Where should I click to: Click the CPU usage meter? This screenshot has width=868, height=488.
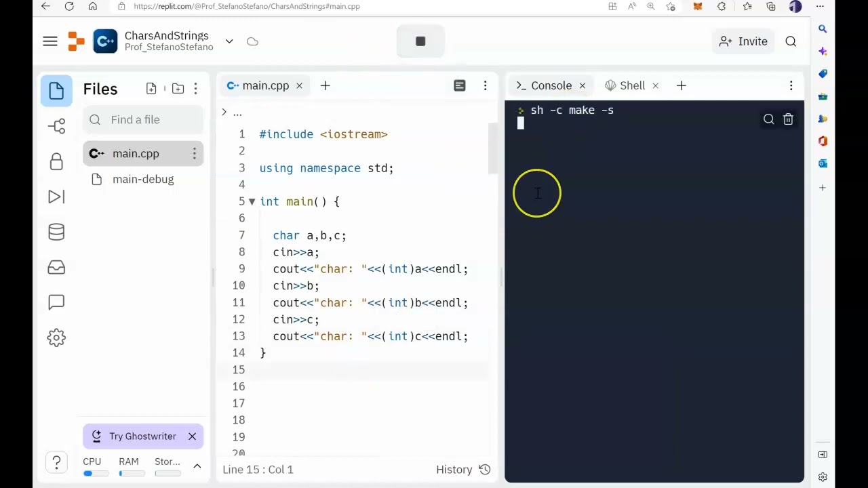pyautogui.click(x=96, y=466)
